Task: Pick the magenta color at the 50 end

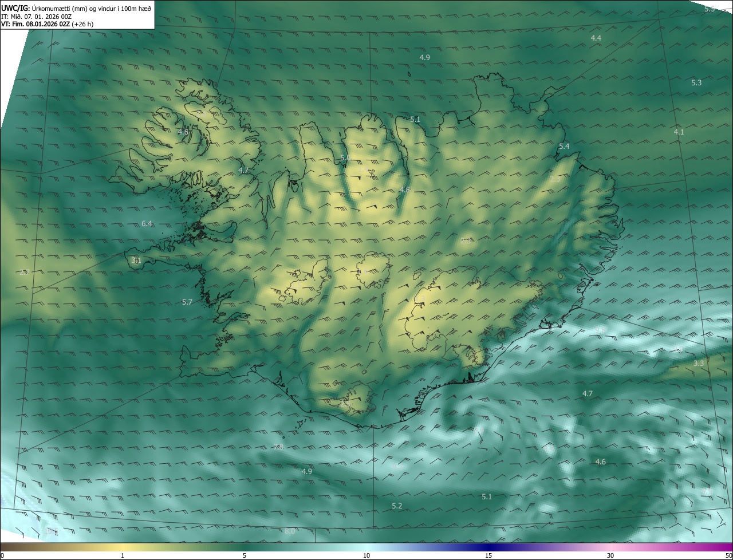Action: (728, 547)
